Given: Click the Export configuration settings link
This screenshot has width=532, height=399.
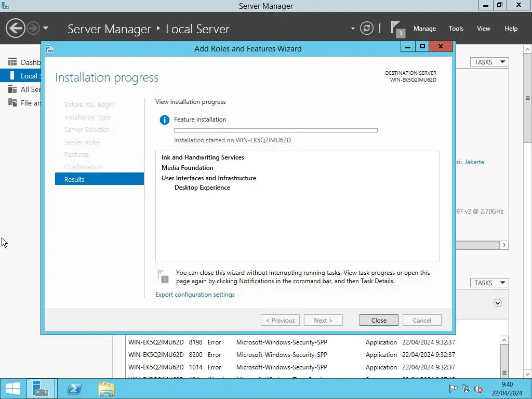Looking at the screenshot, I should [195, 295].
